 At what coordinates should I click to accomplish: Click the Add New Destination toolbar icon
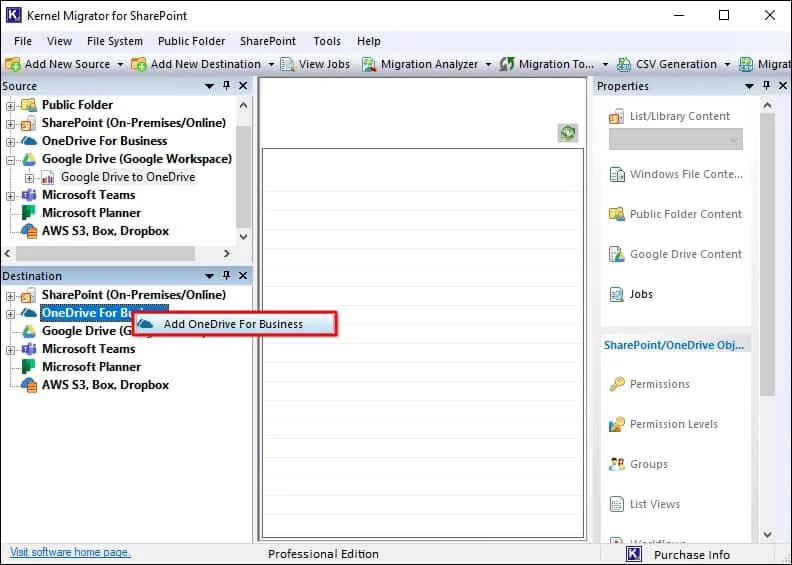pyautogui.click(x=138, y=64)
